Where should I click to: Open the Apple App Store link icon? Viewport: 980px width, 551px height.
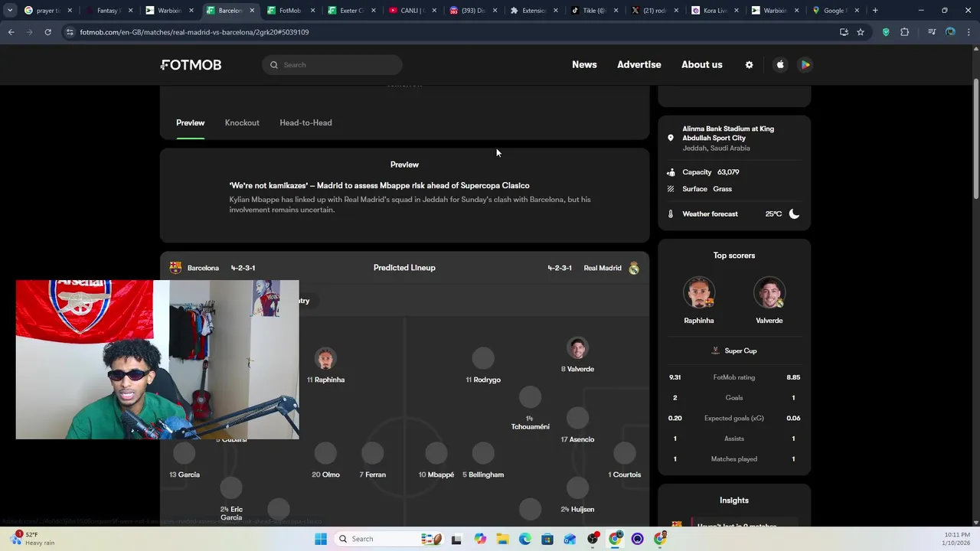tap(780, 65)
